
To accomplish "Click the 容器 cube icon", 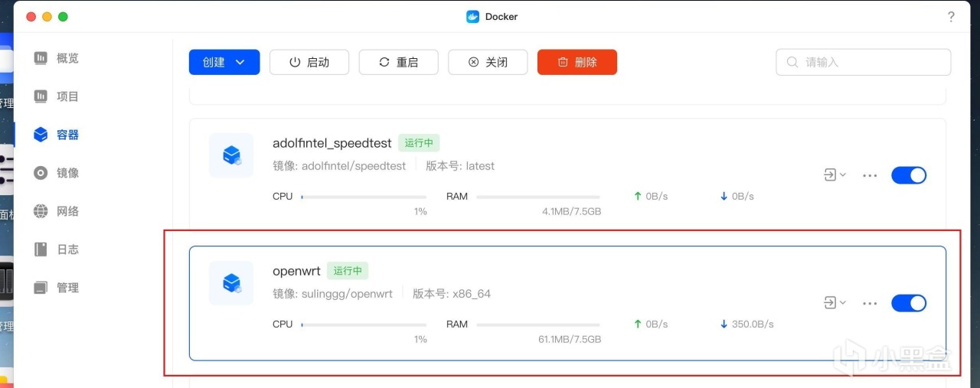I will pos(41,135).
